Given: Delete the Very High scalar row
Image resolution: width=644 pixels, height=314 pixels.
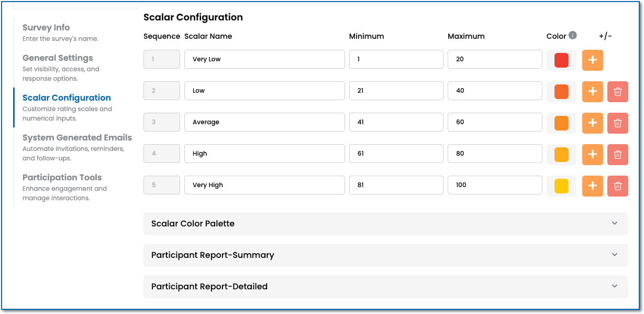Looking at the screenshot, I should (x=617, y=186).
